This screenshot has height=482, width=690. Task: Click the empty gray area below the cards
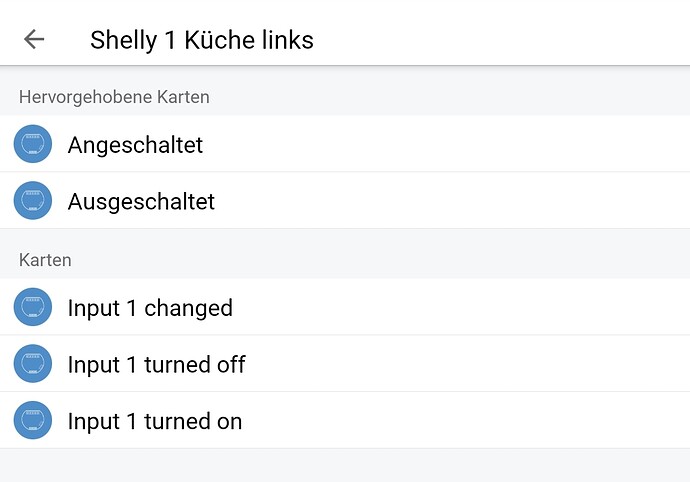pos(345,465)
